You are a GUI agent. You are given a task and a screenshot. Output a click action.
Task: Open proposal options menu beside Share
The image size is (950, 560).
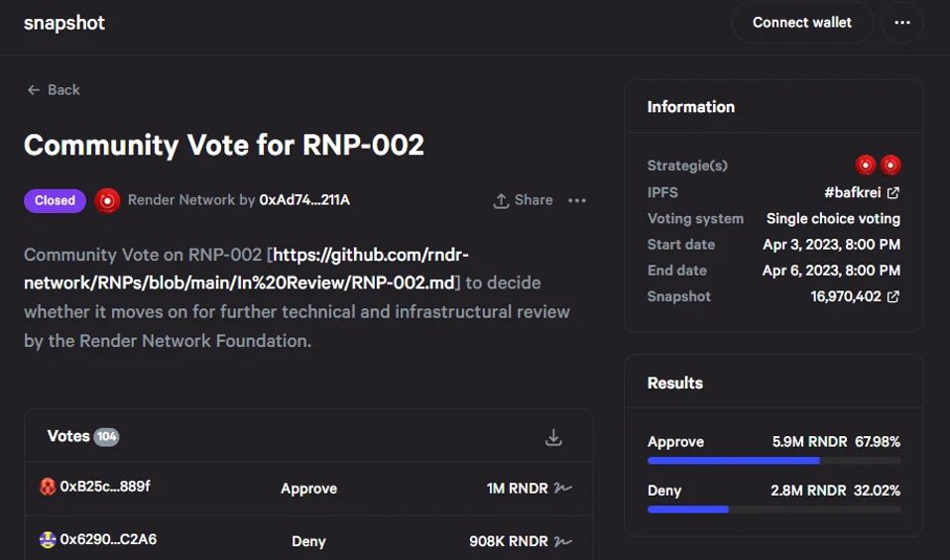[577, 200]
